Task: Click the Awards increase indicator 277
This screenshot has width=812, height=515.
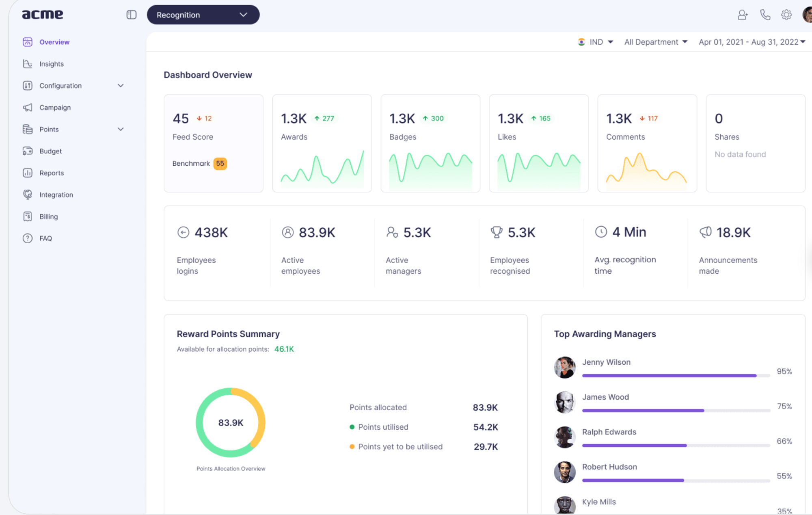Action: 324,119
